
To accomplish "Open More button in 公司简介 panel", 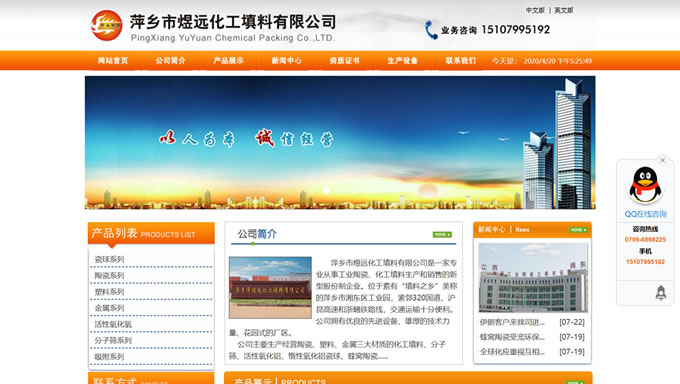I will point(442,234).
